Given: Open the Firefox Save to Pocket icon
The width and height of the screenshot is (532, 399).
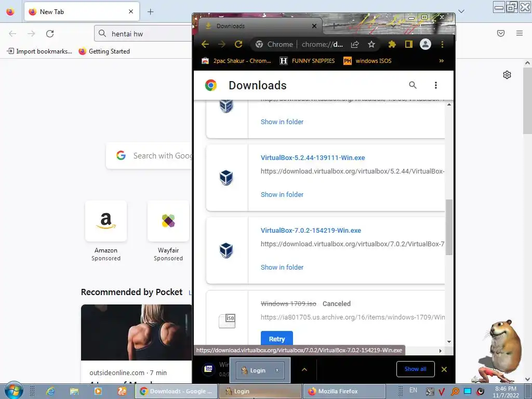Looking at the screenshot, I should click(x=501, y=33).
